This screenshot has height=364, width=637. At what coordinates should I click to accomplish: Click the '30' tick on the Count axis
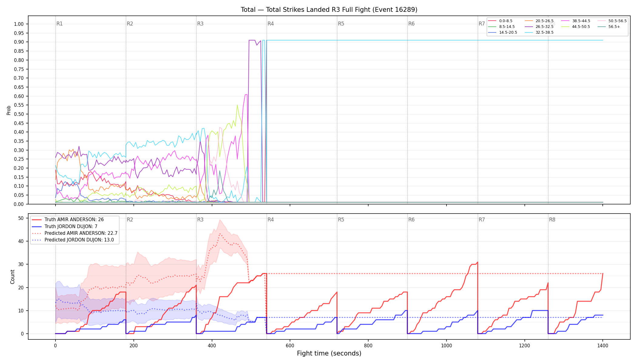coord(21,265)
